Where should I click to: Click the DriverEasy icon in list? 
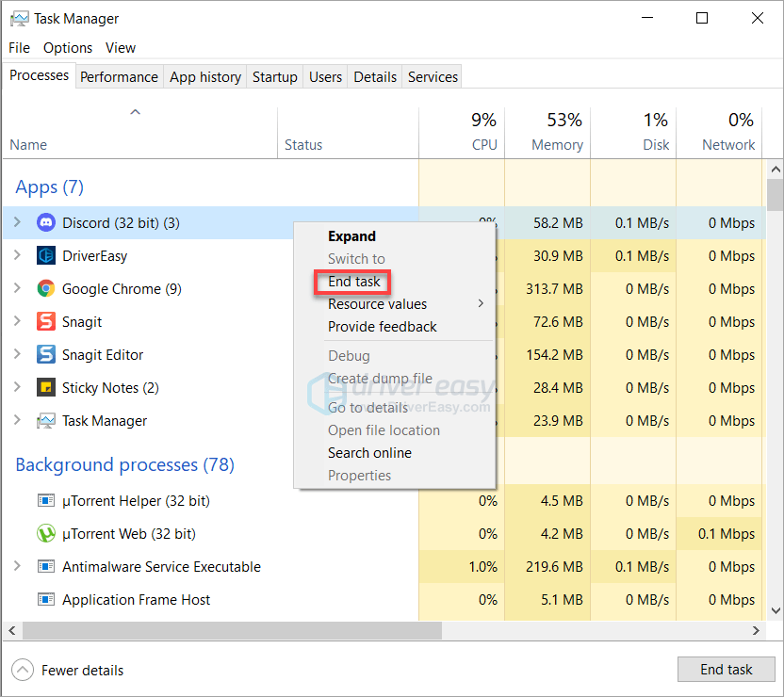click(46, 256)
